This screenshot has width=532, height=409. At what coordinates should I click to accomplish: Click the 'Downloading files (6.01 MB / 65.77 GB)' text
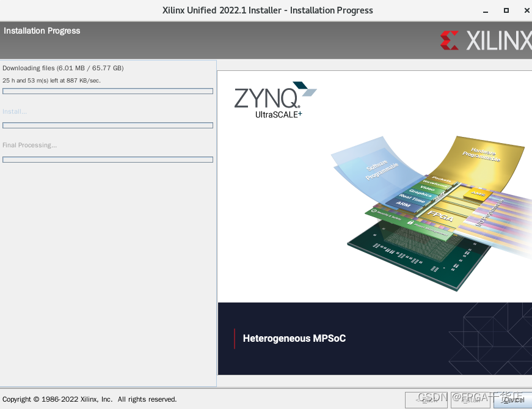(63, 68)
